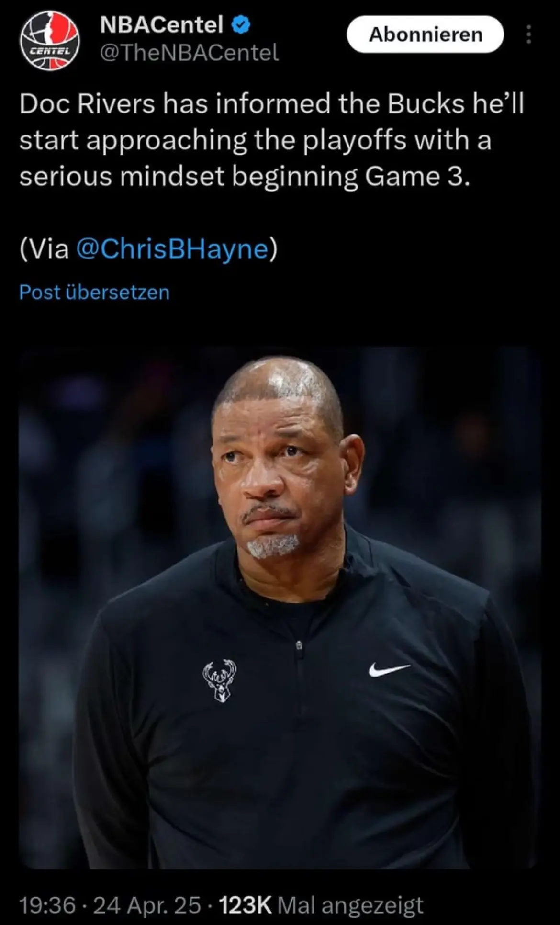Click the words 'Doc Rivers' in the post
This screenshot has width=560, height=925.
pyautogui.click(x=88, y=104)
